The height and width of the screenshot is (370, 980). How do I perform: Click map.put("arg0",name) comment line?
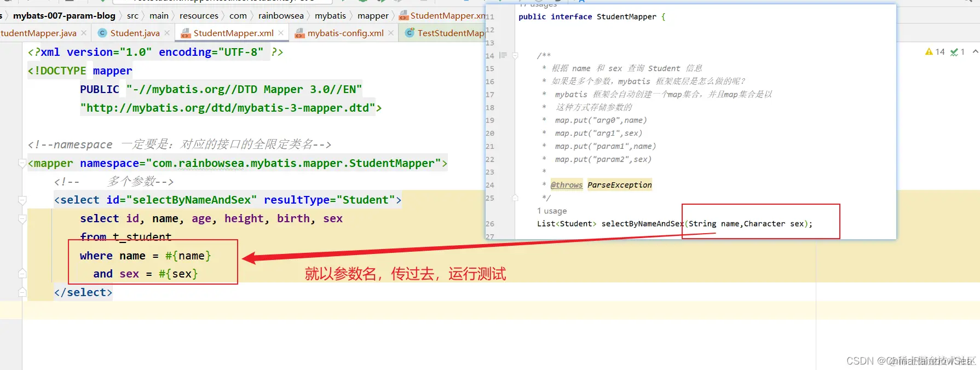601,120
